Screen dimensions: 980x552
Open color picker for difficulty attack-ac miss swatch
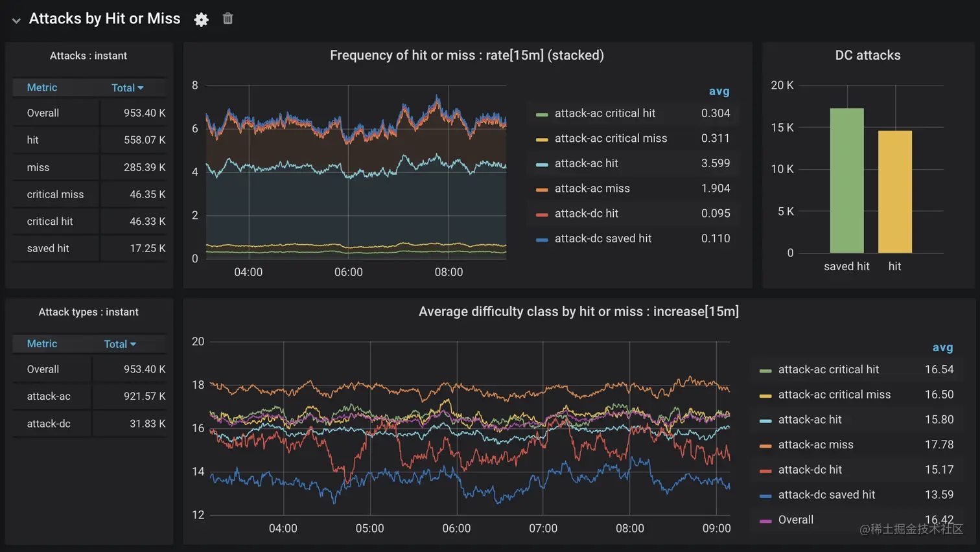click(x=765, y=446)
